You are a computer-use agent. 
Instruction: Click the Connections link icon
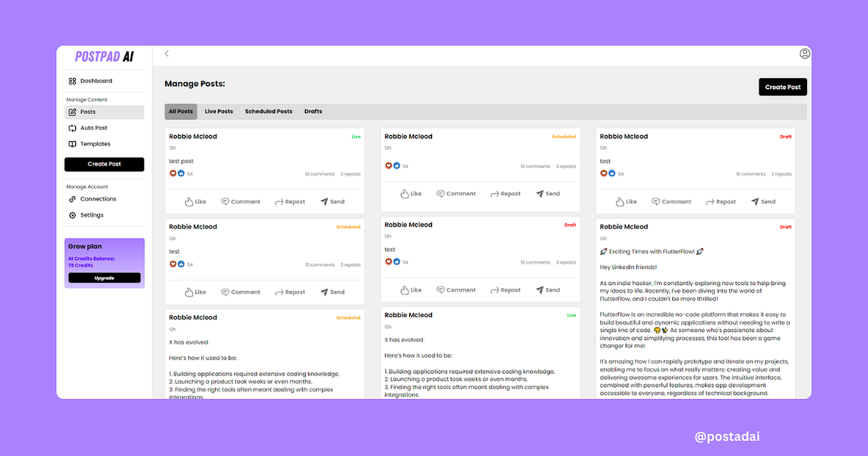(x=72, y=199)
